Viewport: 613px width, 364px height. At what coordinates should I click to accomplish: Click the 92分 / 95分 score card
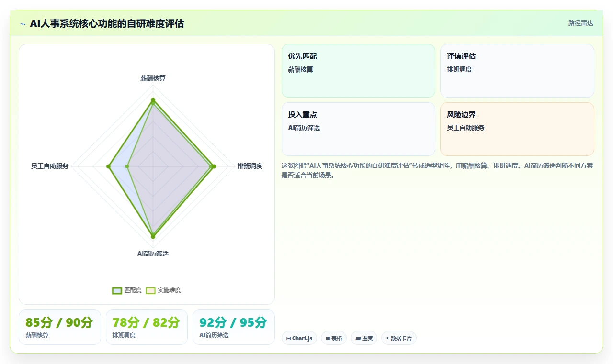point(234,327)
